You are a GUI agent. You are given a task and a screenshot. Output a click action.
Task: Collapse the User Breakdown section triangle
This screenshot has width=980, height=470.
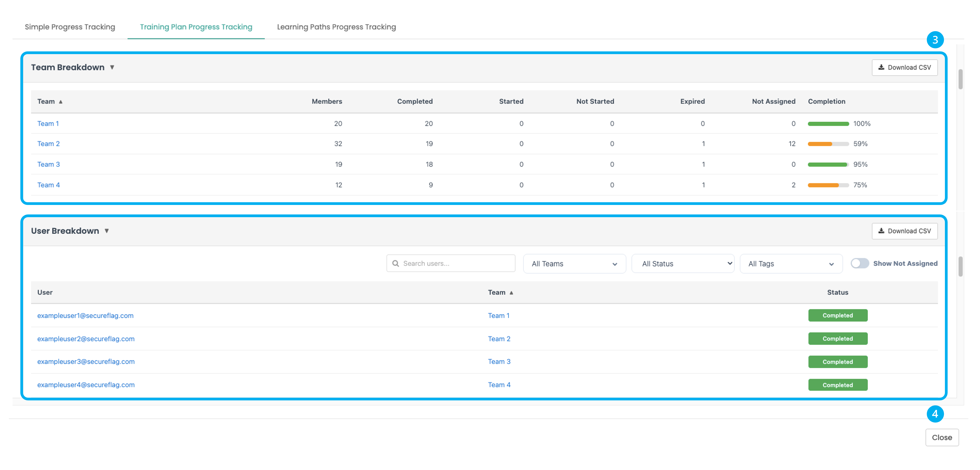tap(106, 231)
